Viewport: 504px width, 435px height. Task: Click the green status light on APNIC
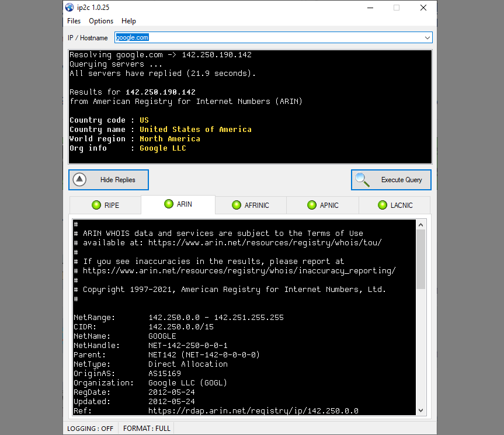coord(311,205)
